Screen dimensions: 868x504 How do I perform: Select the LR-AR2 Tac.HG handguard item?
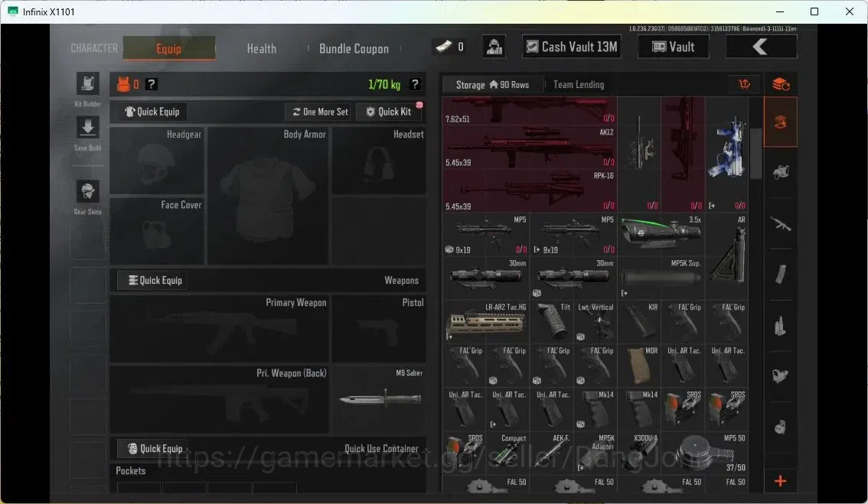[485, 322]
